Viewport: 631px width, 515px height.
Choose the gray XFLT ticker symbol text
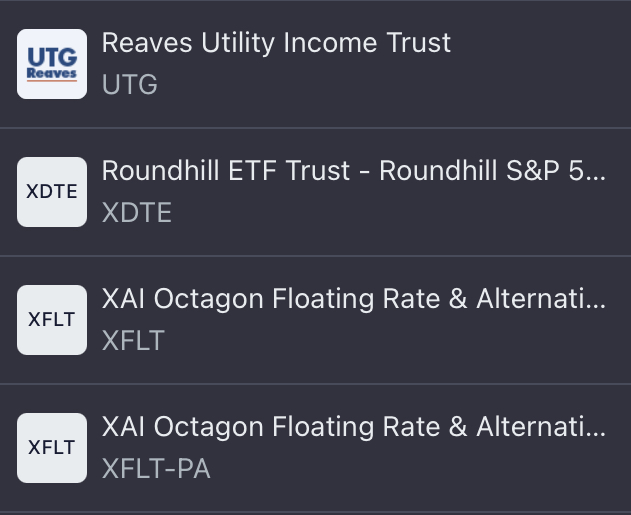(x=133, y=340)
